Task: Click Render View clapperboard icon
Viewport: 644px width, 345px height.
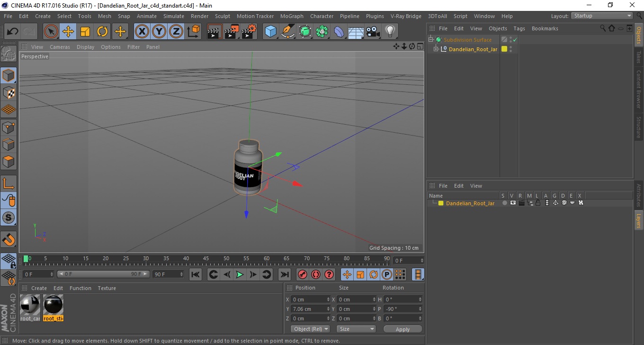Action: [x=215, y=32]
